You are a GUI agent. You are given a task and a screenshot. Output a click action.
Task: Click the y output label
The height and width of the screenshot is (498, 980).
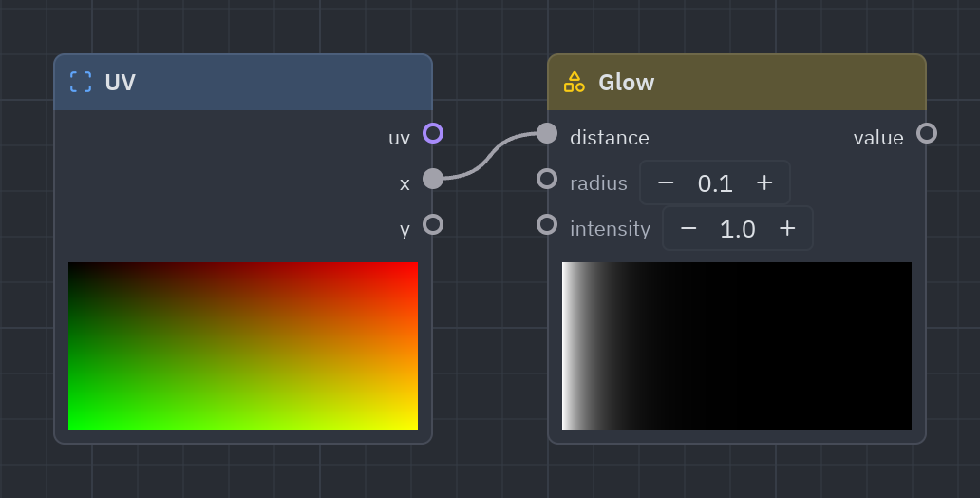point(405,230)
